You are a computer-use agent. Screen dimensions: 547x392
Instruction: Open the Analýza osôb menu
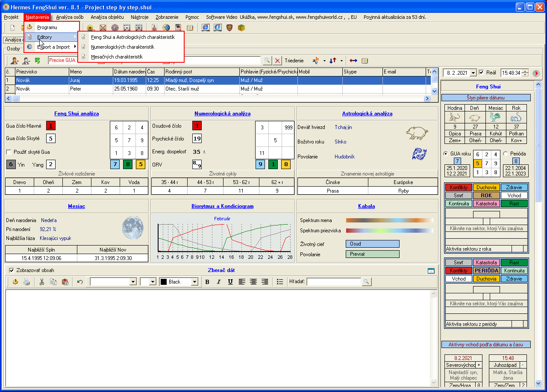(x=70, y=17)
